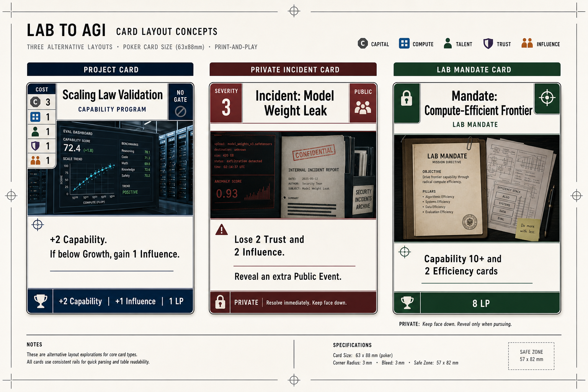Click '1 LP' in Project Card footer
The height and width of the screenshot is (392, 588).
click(176, 301)
